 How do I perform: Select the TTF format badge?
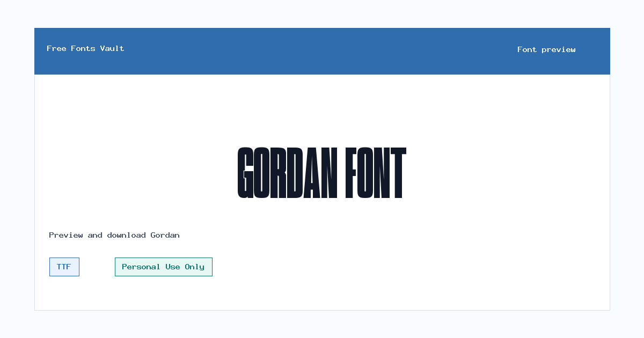tap(64, 267)
